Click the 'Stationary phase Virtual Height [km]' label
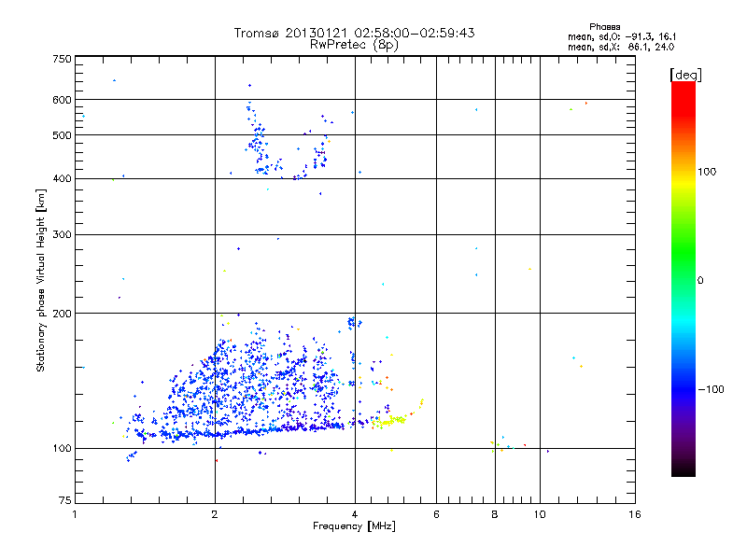Screen dimensions: 747x560 pos(41,281)
